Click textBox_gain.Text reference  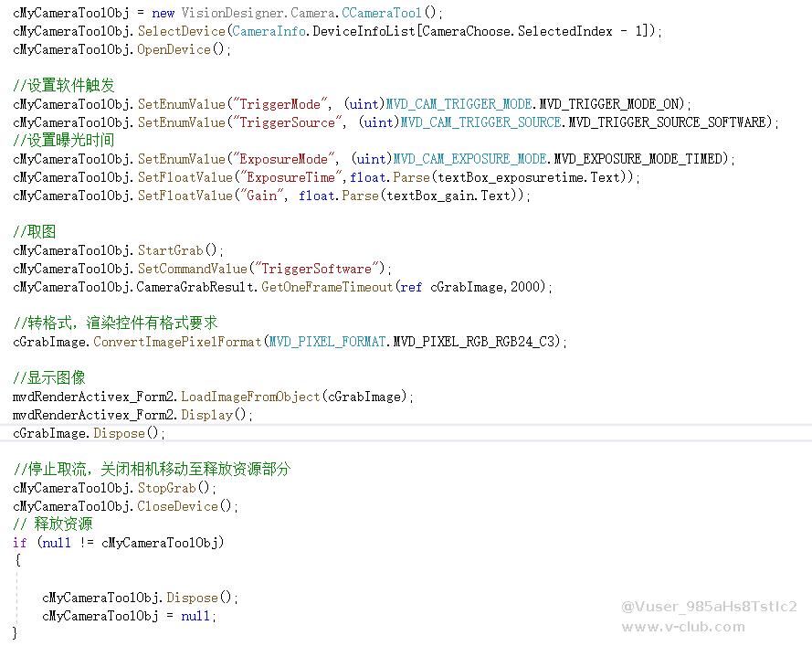pos(448,196)
